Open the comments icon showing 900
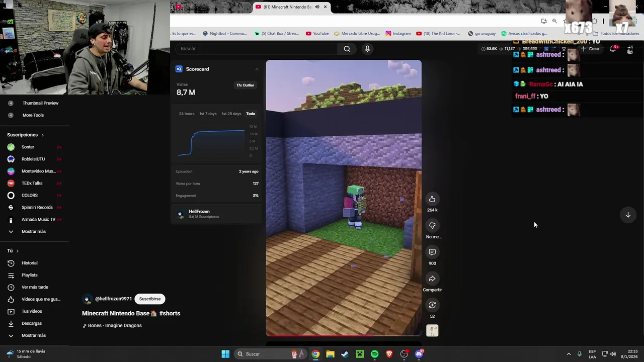The height and width of the screenshot is (362, 644). pyautogui.click(x=432, y=252)
